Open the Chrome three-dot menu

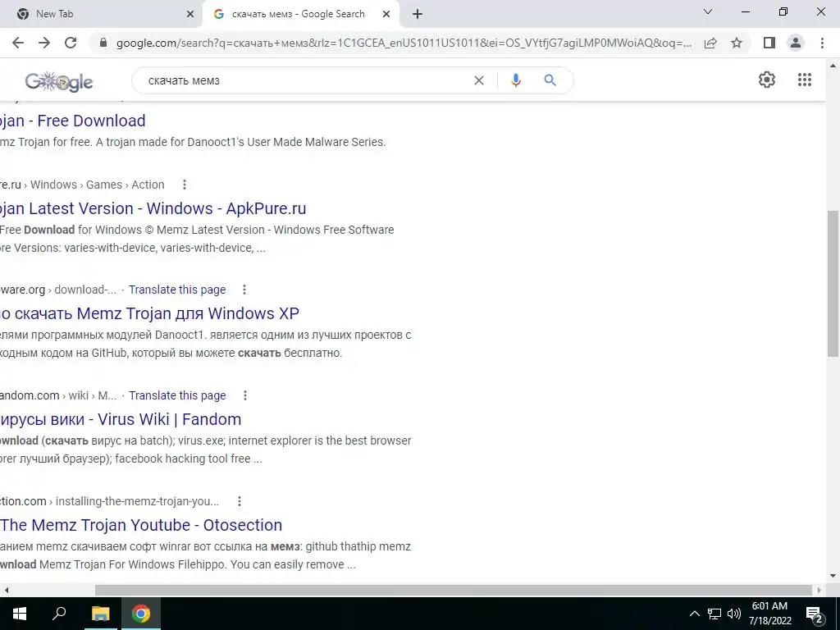tap(822, 43)
